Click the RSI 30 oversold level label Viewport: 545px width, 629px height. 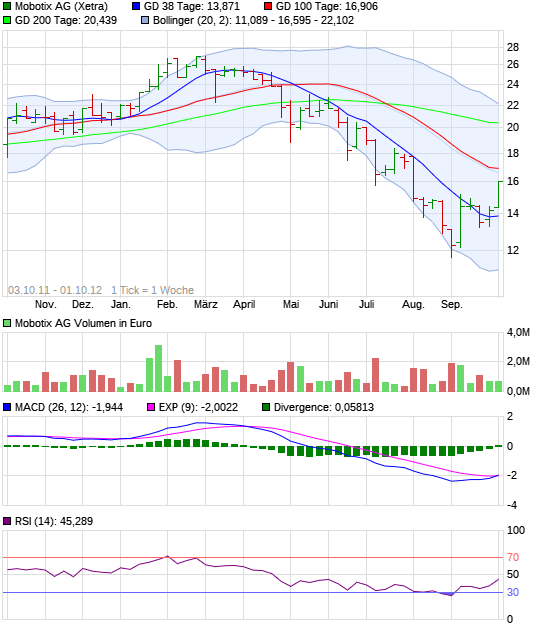(513, 592)
